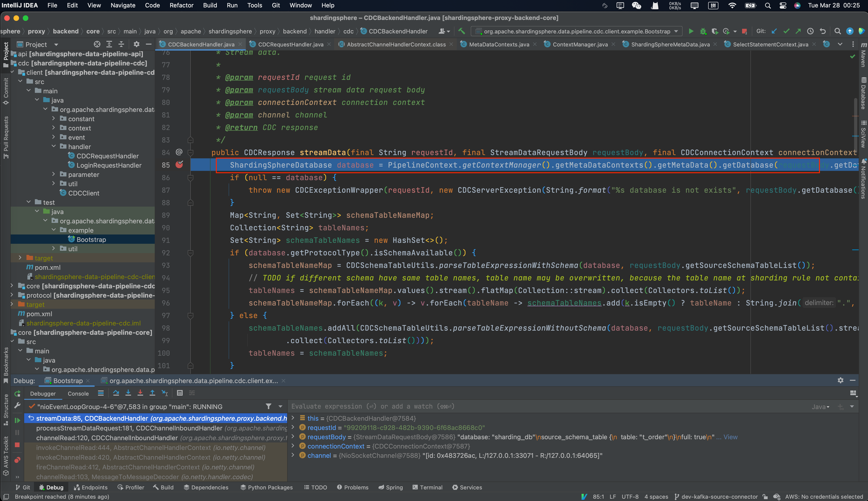Click the Git update project icon
The height and width of the screenshot is (501, 868).
point(774,31)
